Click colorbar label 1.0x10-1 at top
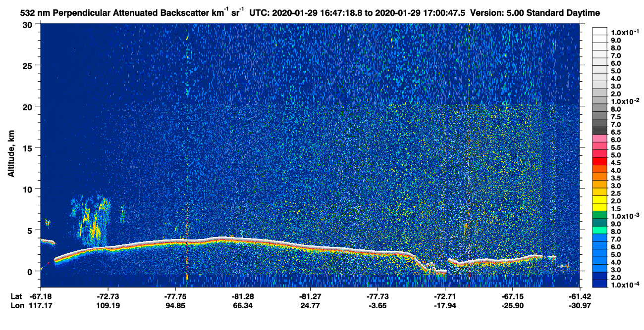Image resolution: width=644 pixels, height=330 pixels. point(626,32)
